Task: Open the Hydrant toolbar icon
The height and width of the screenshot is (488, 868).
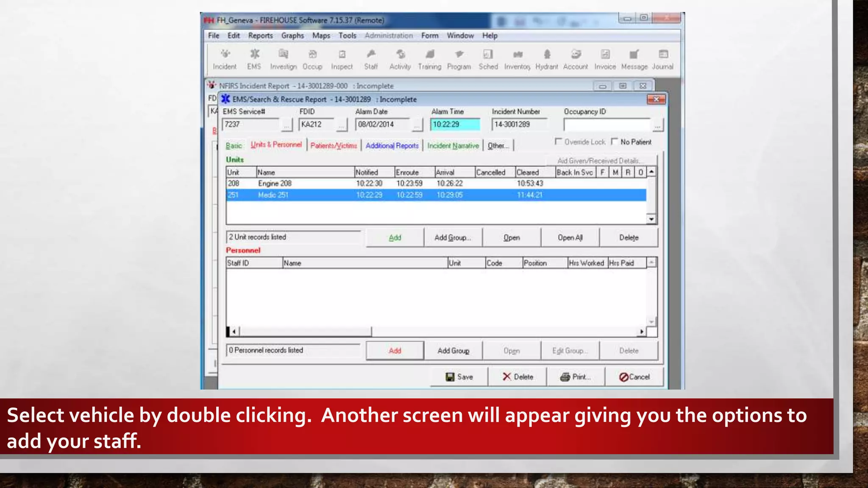Action: [547, 59]
